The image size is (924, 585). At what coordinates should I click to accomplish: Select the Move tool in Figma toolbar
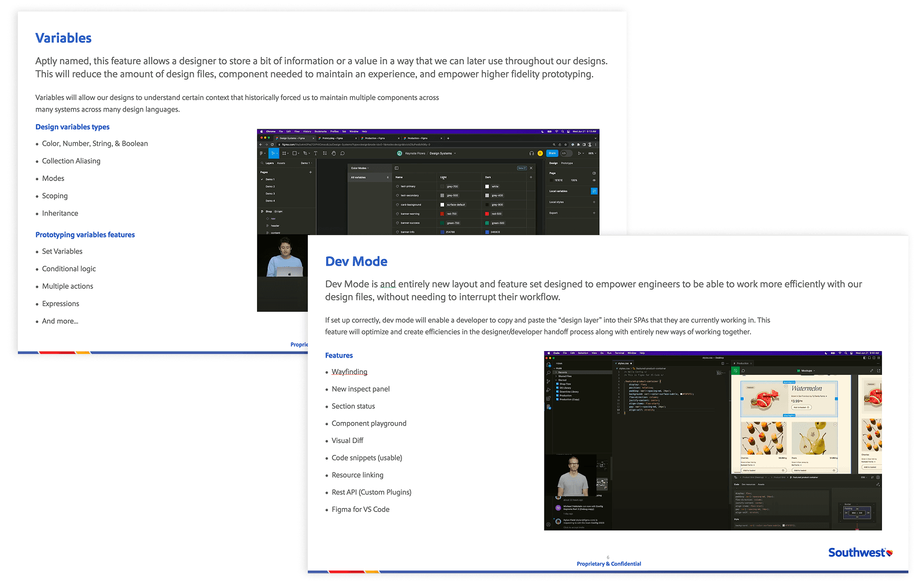coord(273,153)
